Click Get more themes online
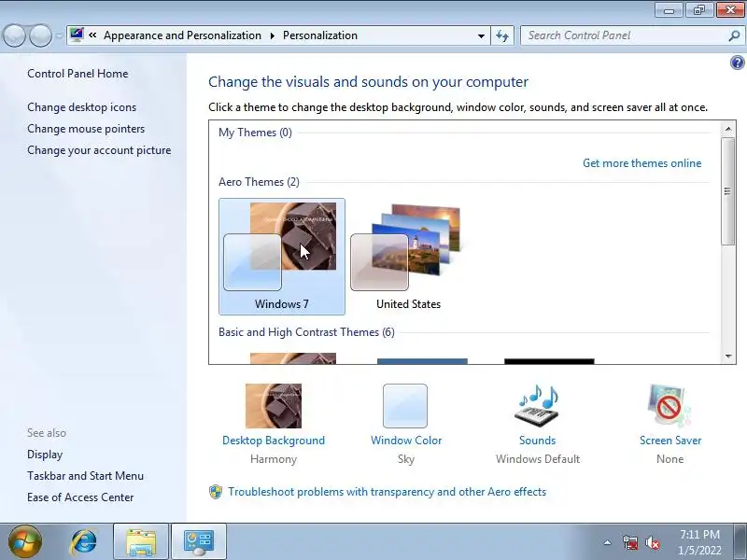 [641, 163]
